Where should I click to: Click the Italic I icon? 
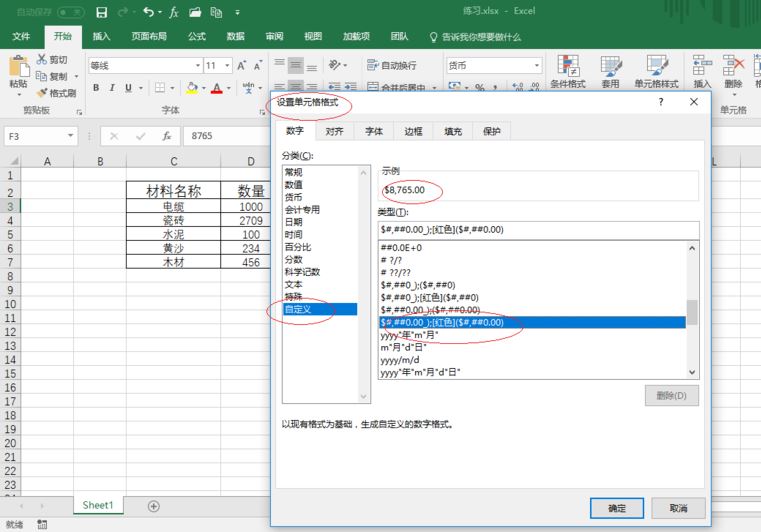click(x=112, y=88)
